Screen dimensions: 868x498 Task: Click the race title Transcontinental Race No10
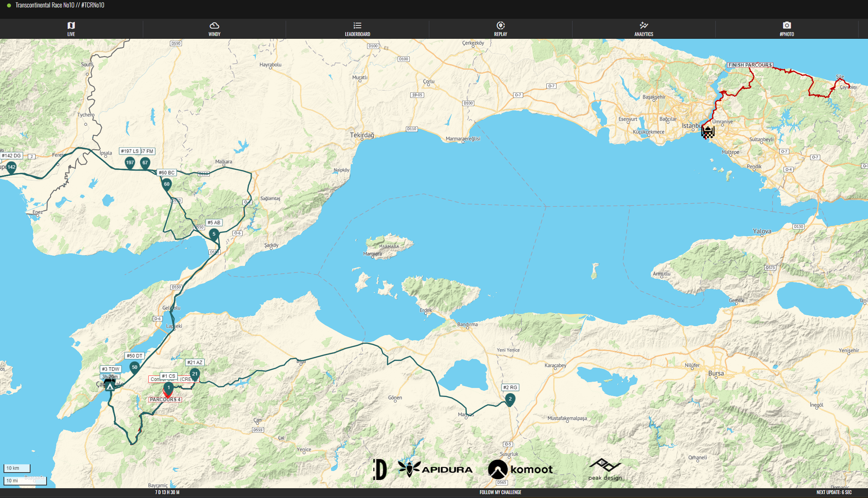60,5
